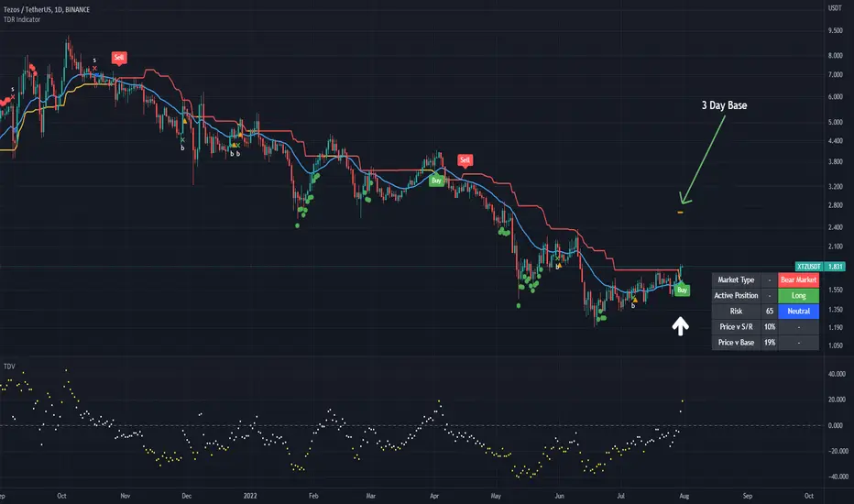The image size is (854, 504).
Task: Click the green Buy label in April
Action: tap(436, 181)
